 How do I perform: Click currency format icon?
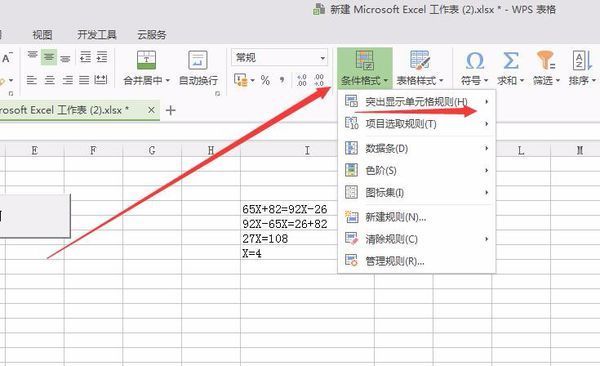click(x=241, y=80)
